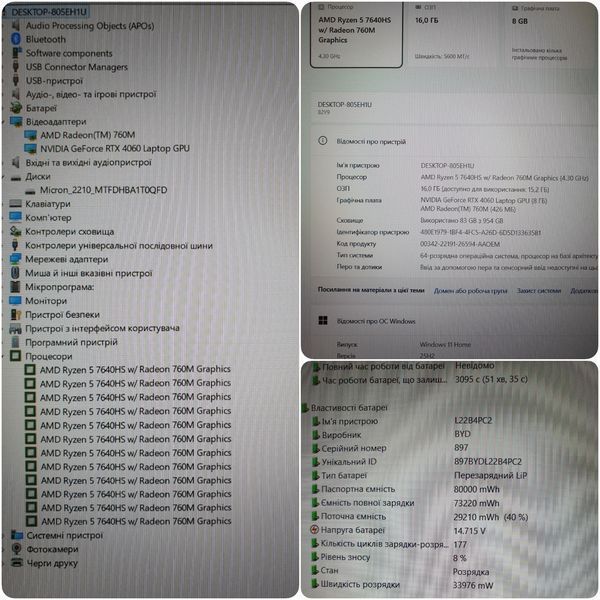This screenshot has width=600, height=600.
Task: Click the USB Connector Managers plug icon
Action: pos(16,67)
